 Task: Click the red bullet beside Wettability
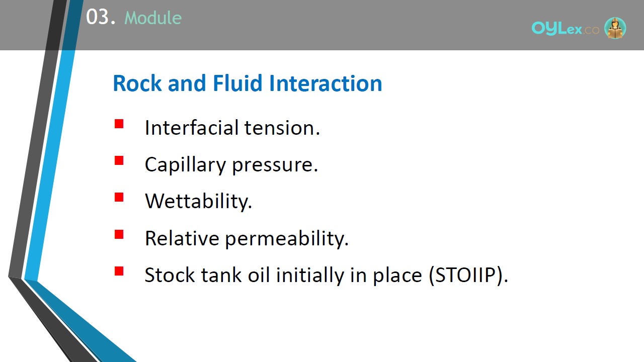(x=119, y=197)
